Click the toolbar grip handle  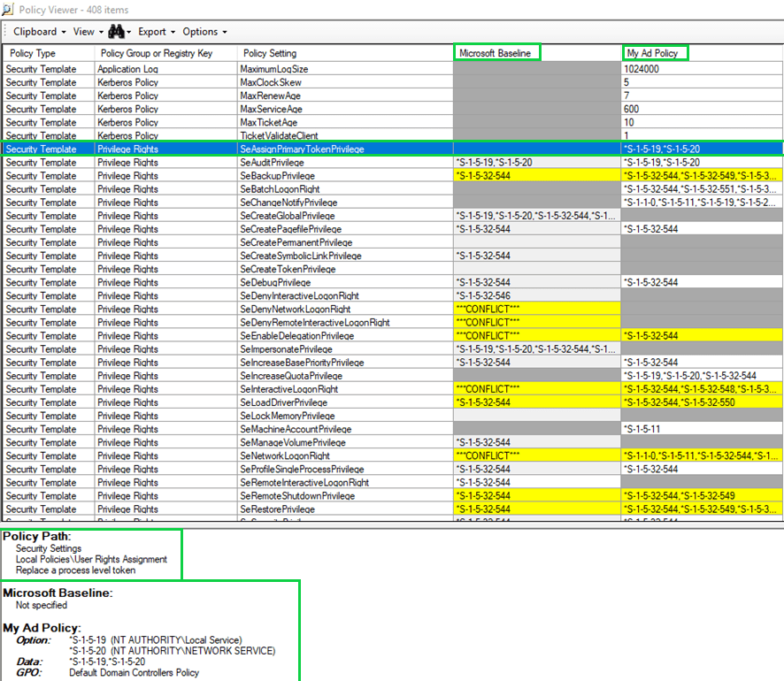coord(6,32)
